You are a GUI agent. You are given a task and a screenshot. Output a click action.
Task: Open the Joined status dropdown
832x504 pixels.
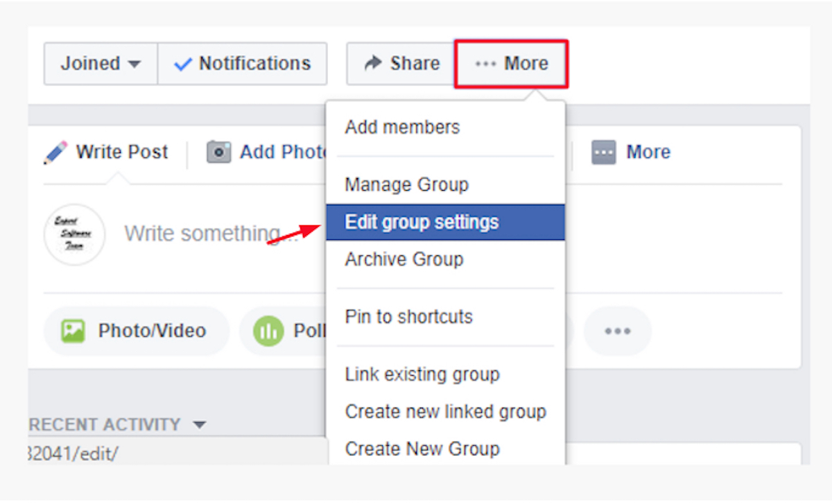click(101, 63)
